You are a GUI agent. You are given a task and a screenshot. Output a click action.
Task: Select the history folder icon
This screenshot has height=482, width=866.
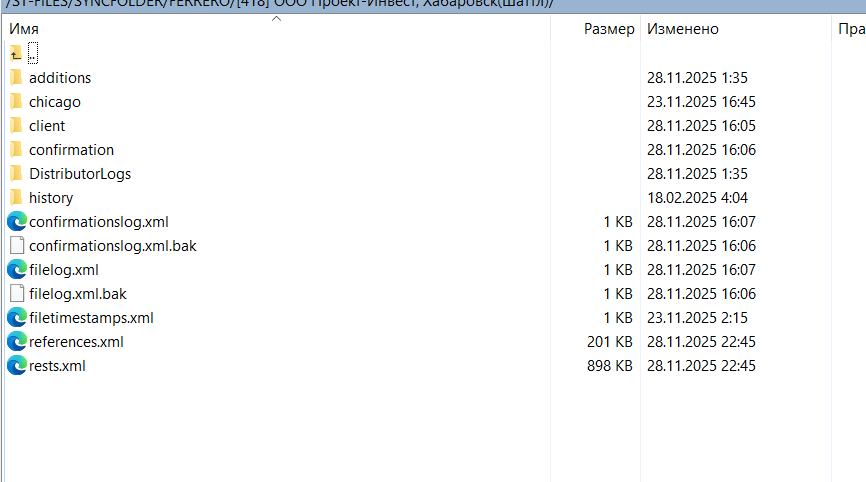coord(17,198)
